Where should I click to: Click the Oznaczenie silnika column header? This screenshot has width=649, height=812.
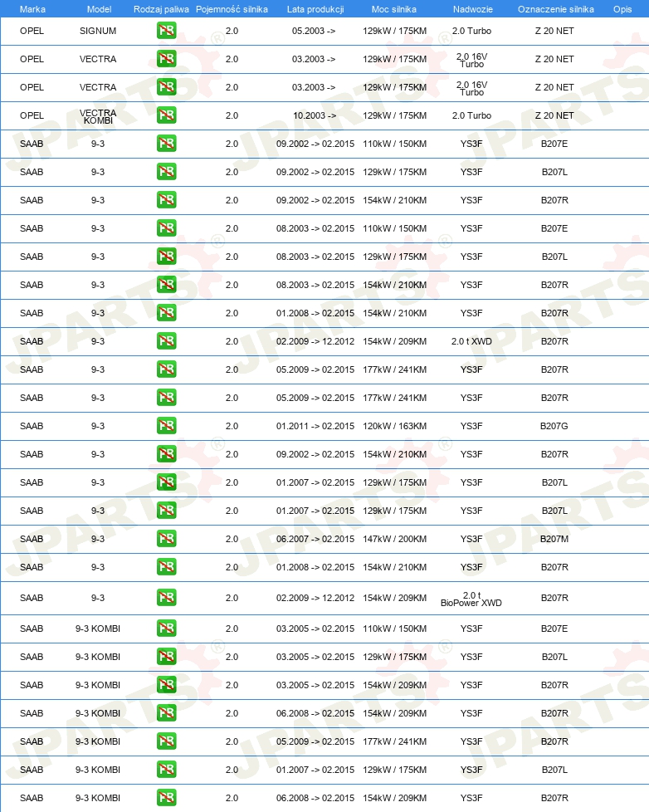coord(556,9)
